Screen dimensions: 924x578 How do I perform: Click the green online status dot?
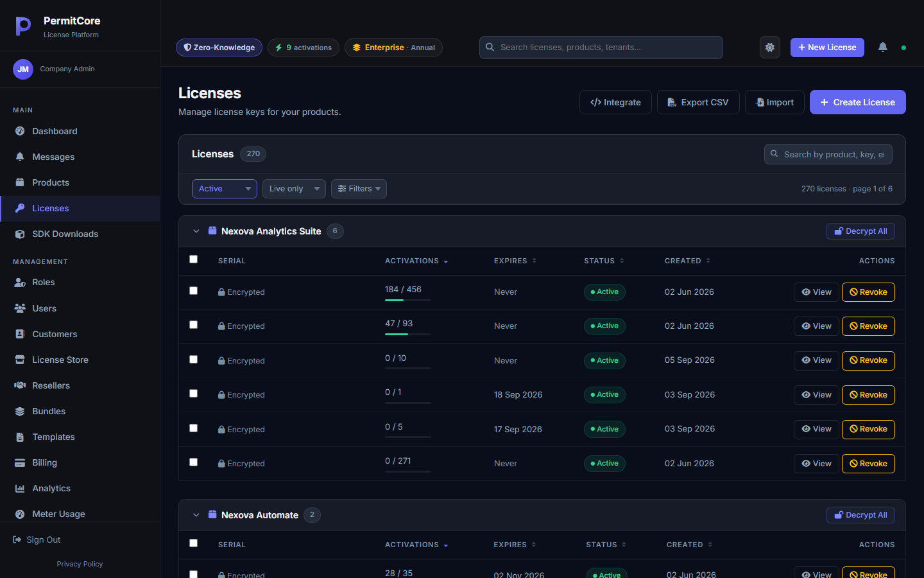click(x=903, y=48)
